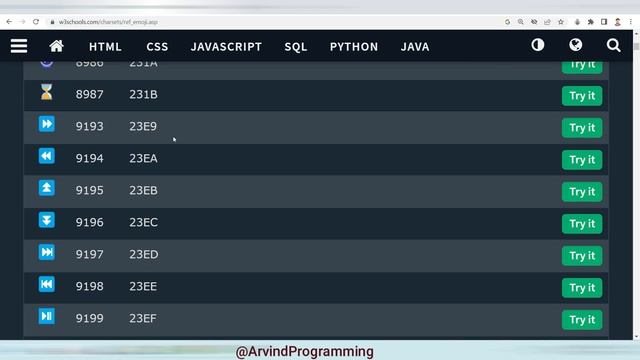The image size is (640, 360).
Task: Select decimal code 9198
Action: point(89,287)
